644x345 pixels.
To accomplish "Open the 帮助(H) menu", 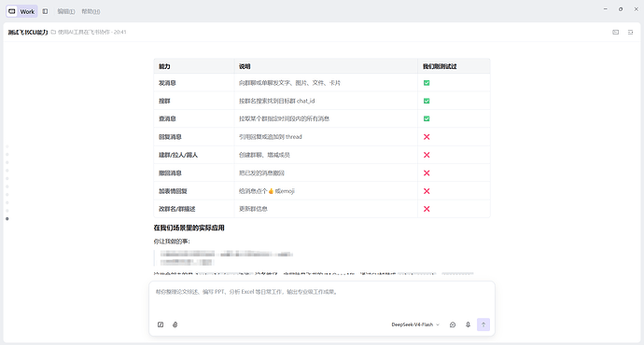I will point(91,11).
